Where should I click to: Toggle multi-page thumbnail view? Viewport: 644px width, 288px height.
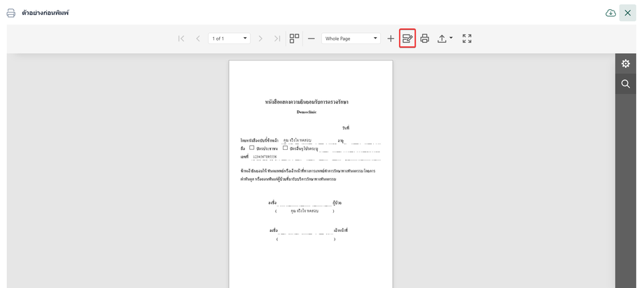[295, 39]
